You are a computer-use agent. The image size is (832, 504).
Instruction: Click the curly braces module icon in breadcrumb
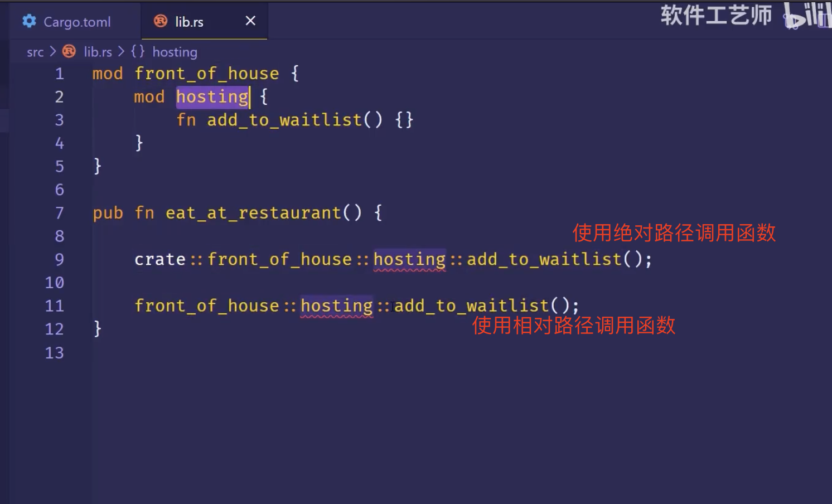138,52
